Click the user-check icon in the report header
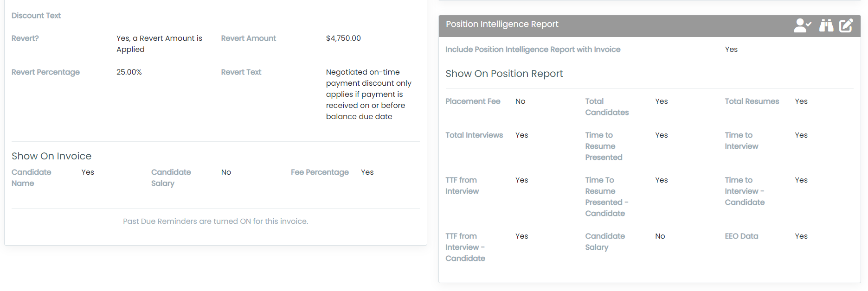Image resolution: width=868 pixels, height=291 pixels. tap(802, 25)
